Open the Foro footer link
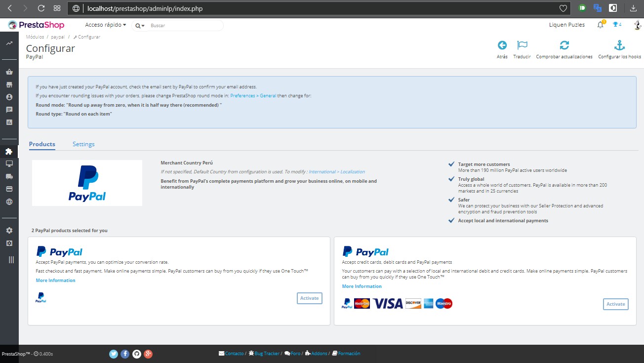Viewport: 644px width, 363px height. click(x=292, y=354)
